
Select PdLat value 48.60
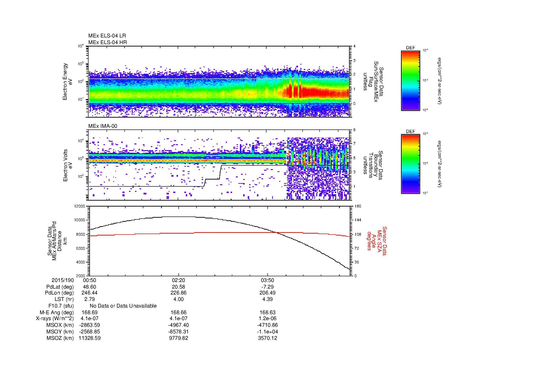click(x=90, y=287)
